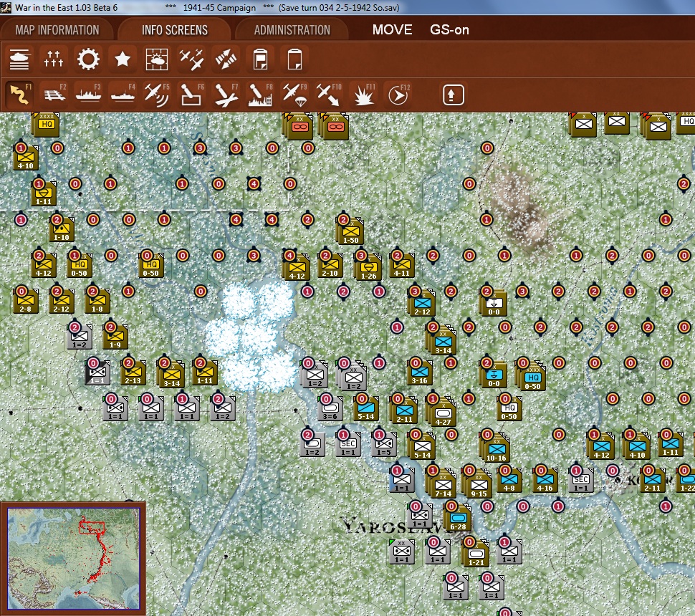Select F6 bomb unit mode

pos(191,95)
